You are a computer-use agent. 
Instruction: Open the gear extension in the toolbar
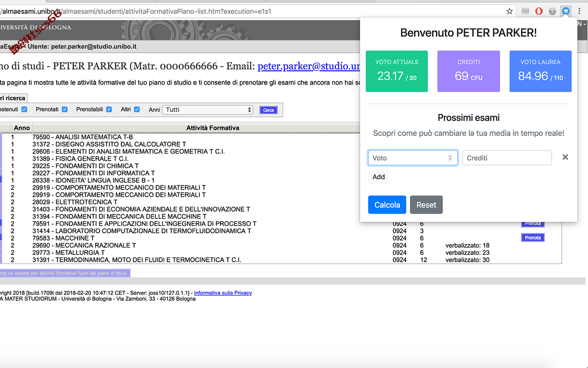click(x=552, y=11)
